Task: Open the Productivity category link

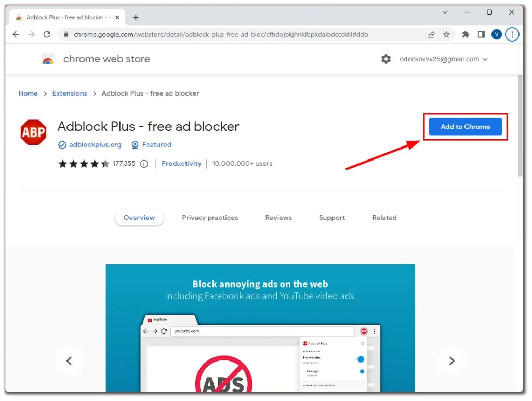Action: 181,164
